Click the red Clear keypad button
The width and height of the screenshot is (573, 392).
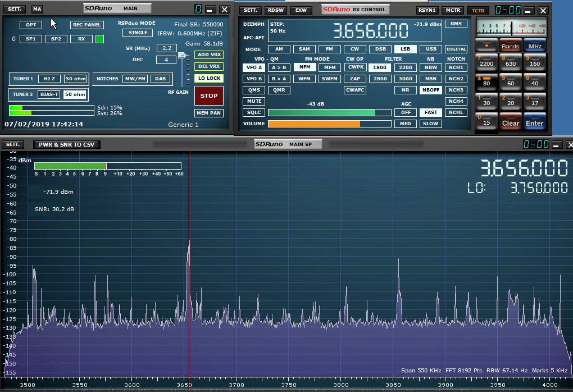click(x=511, y=121)
